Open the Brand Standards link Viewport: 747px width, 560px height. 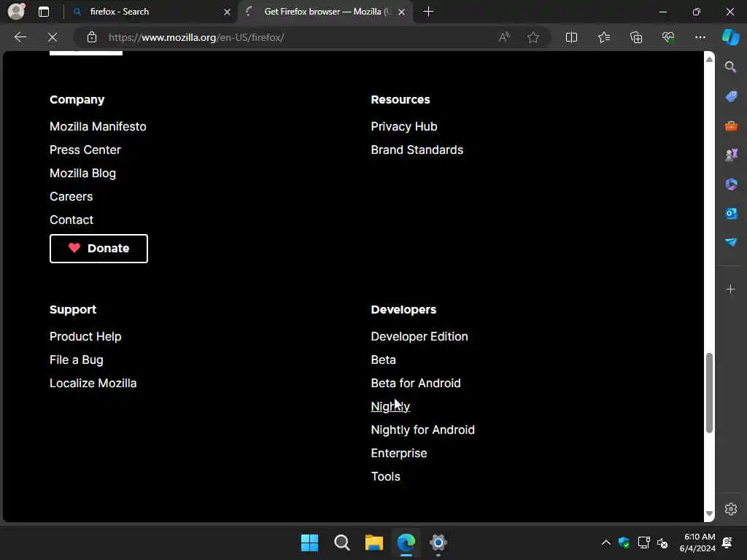(417, 149)
